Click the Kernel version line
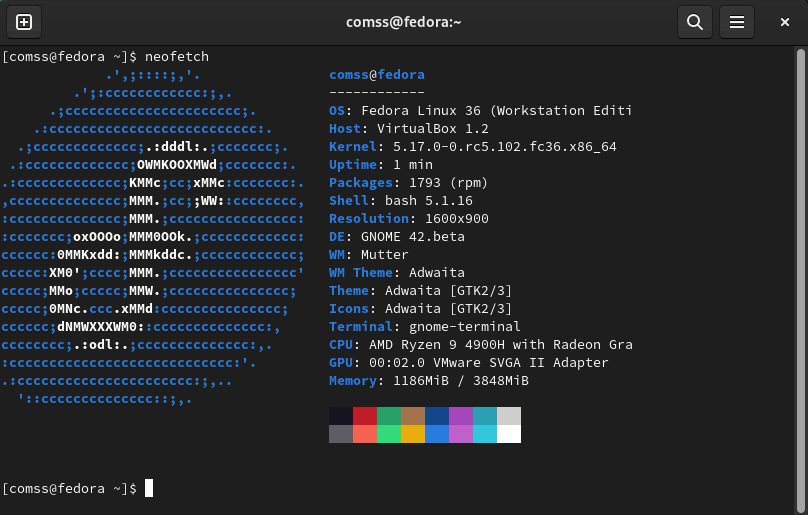The height and width of the screenshot is (515, 808). pos(472,147)
